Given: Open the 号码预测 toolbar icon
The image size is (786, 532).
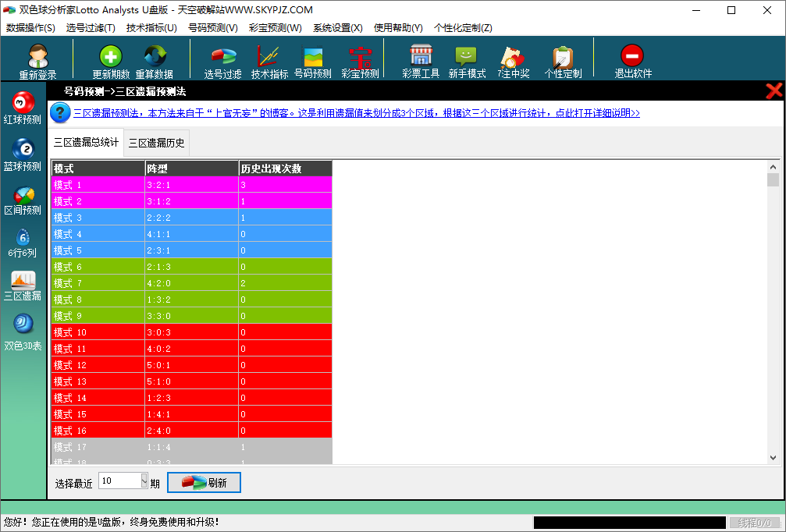Looking at the screenshot, I should point(313,56).
